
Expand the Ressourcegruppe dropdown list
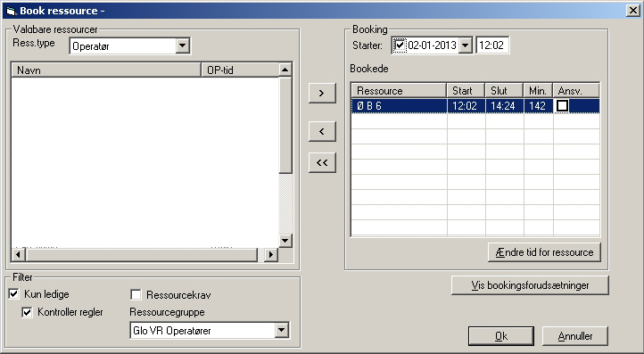tap(281, 330)
